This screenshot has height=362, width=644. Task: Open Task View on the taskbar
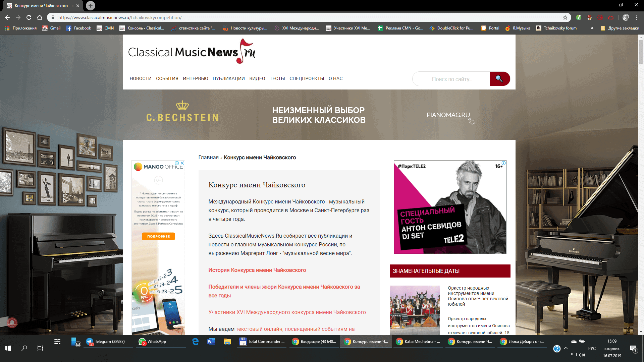click(x=40, y=349)
